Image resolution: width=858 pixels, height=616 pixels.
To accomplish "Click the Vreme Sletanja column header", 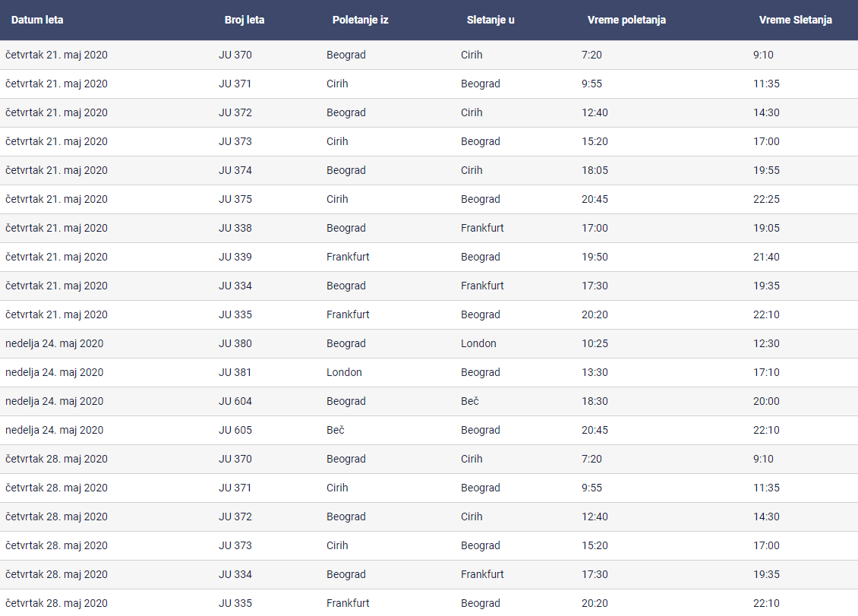I will point(795,20).
